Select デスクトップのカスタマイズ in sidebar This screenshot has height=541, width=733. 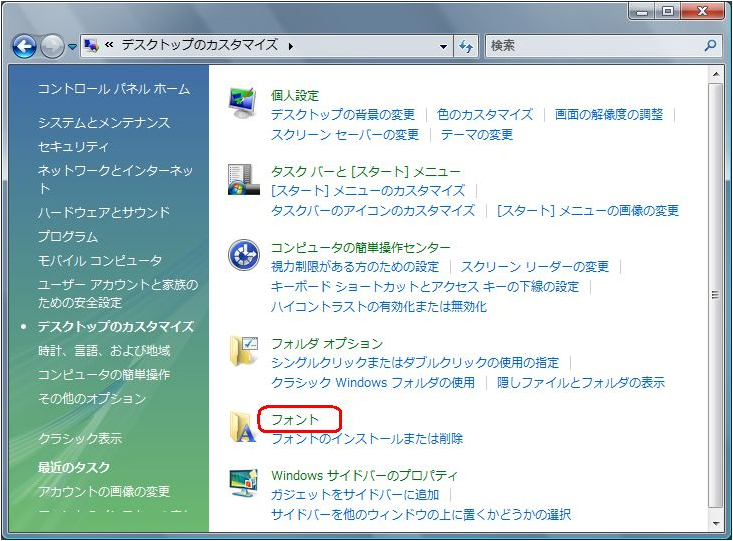[115, 326]
